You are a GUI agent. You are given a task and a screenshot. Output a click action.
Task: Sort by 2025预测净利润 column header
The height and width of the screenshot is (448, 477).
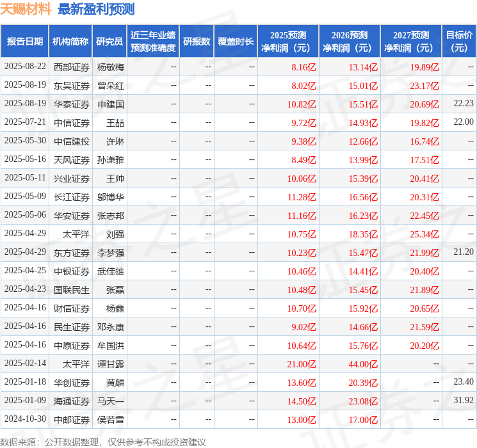287,42
